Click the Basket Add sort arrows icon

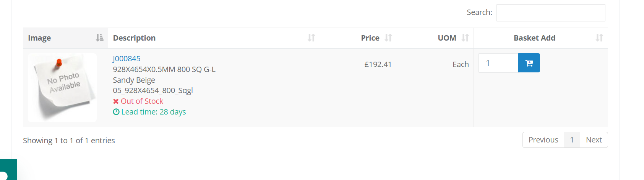(599, 38)
